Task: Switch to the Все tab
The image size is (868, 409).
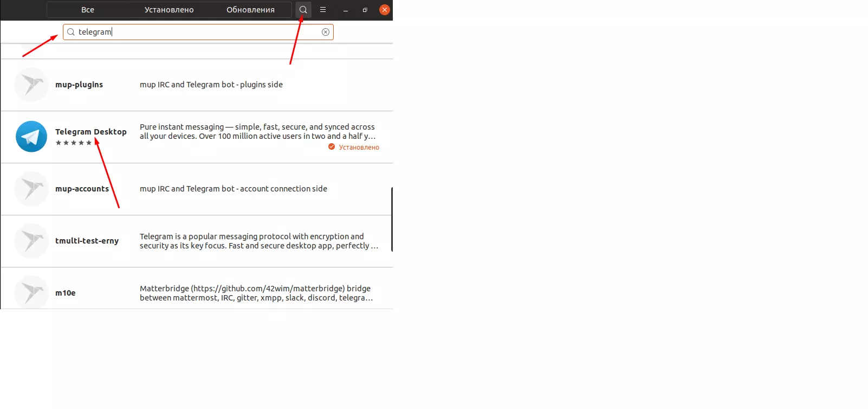Action: coord(88,10)
